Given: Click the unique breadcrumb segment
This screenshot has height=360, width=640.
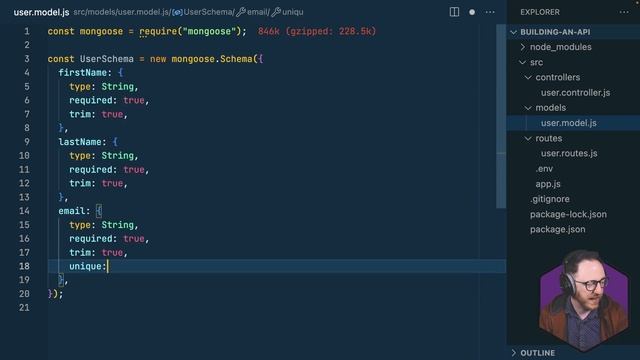Looking at the screenshot, I should (x=288, y=12).
